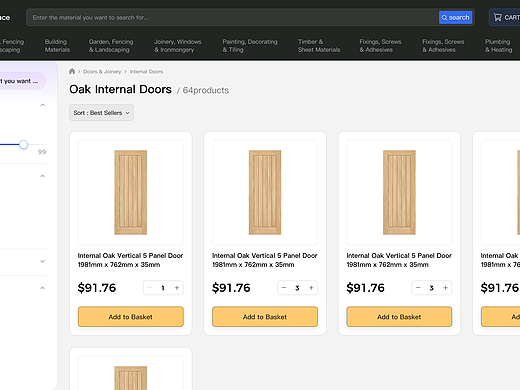Decrease quantity on second product card
Screen dimensions: 520x390
(x=284, y=288)
